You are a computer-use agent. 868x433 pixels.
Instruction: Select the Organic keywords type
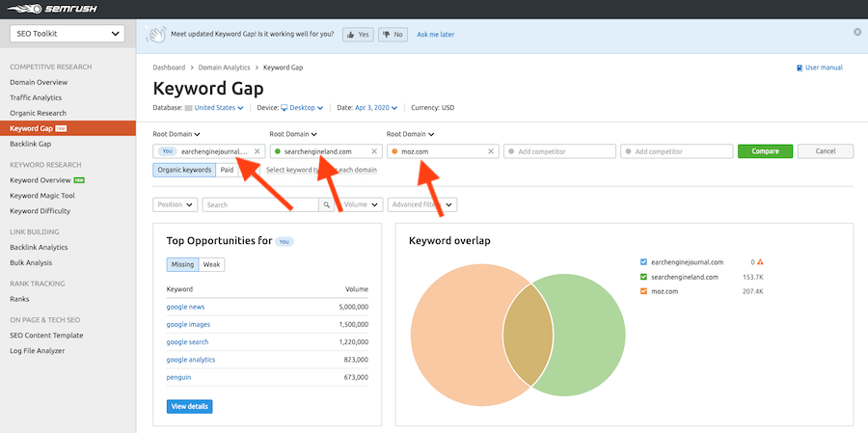(x=184, y=170)
